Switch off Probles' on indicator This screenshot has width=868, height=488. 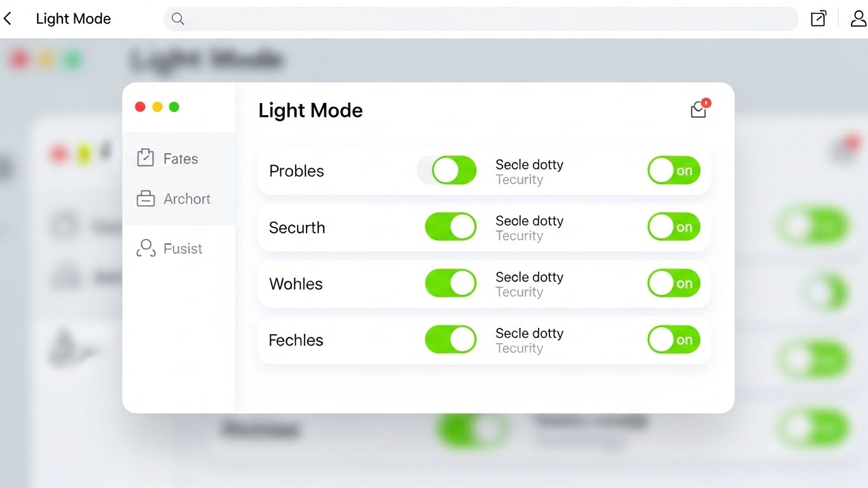tap(673, 170)
